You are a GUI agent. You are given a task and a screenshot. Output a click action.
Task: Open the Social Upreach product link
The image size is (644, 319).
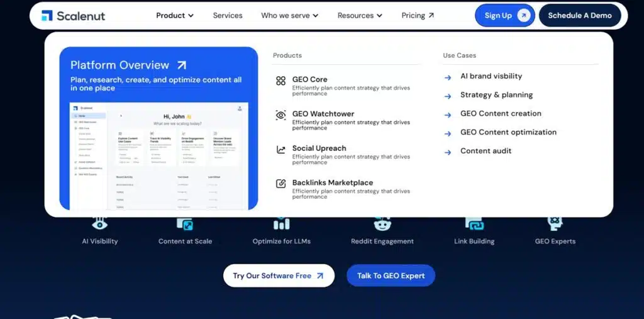pyautogui.click(x=319, y=148)
